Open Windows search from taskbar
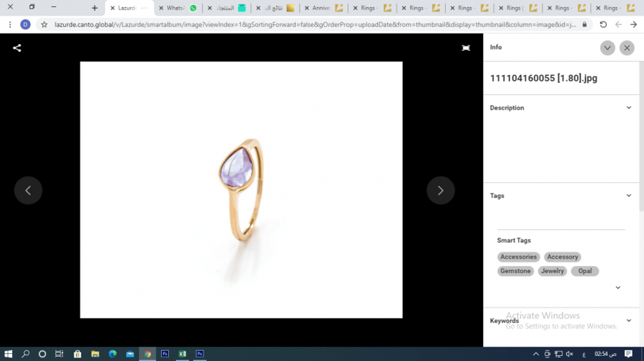This screenshot has width=644, height=361. [x=26, y=354]
